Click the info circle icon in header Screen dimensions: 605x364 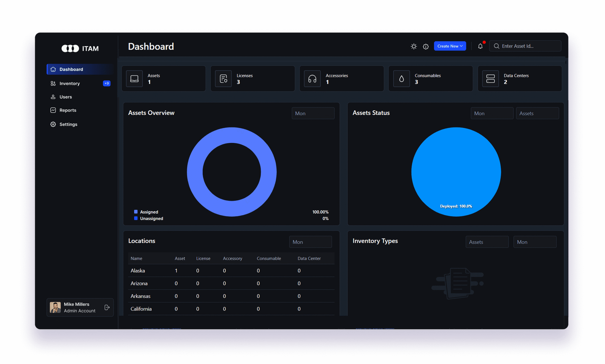[426, 46]
